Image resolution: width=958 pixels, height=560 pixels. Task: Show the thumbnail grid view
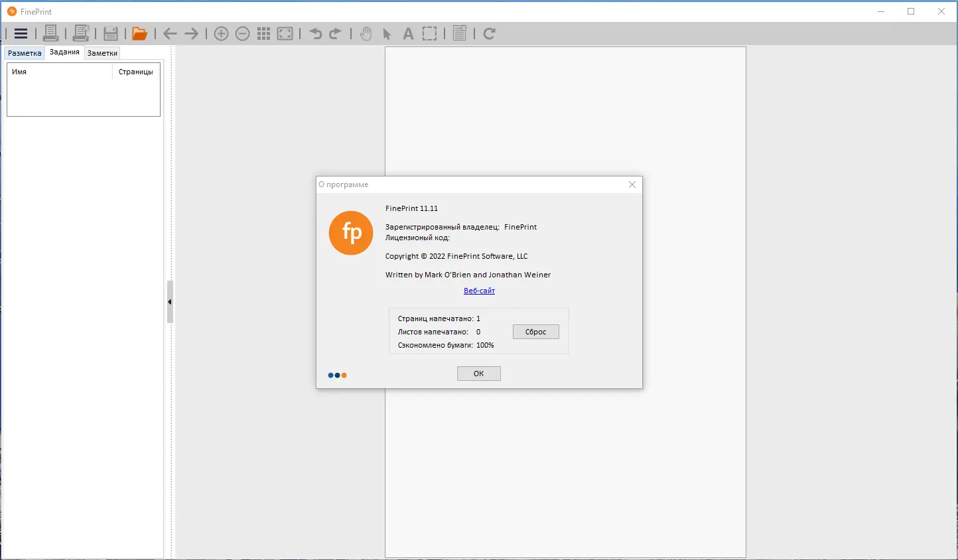[264, 34]
